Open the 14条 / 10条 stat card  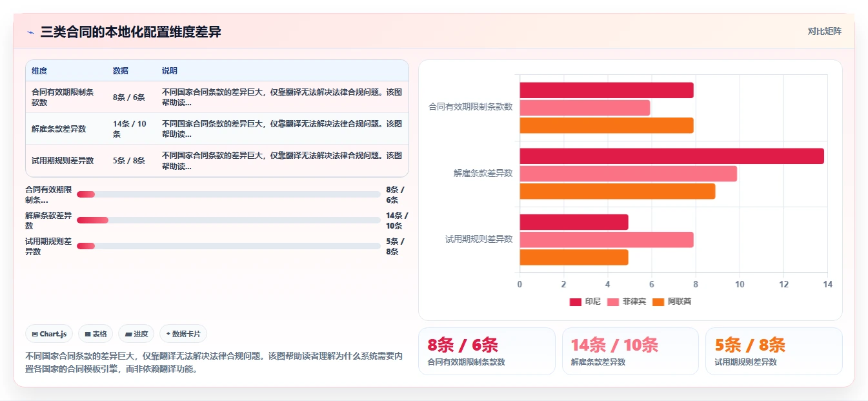(631, 351)
